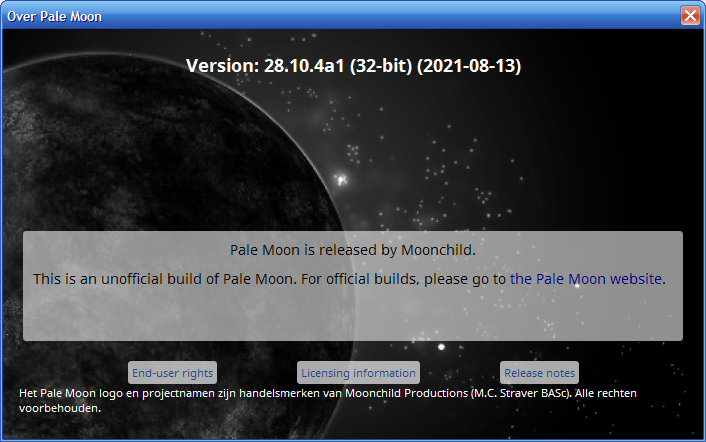Click 'Pale Moon is released by Moonchild.' text
The width and height of the screenshot is (706, 442).
(353, 250)
